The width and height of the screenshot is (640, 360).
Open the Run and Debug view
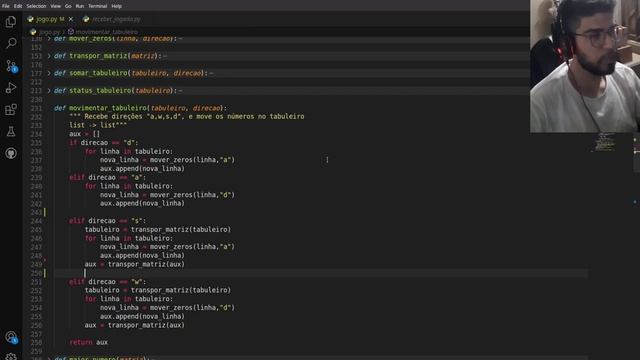click(11, 87)
